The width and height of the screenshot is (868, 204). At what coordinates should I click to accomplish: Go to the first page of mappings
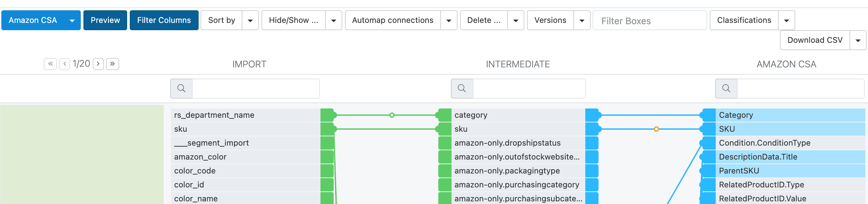tap(50, 64)
